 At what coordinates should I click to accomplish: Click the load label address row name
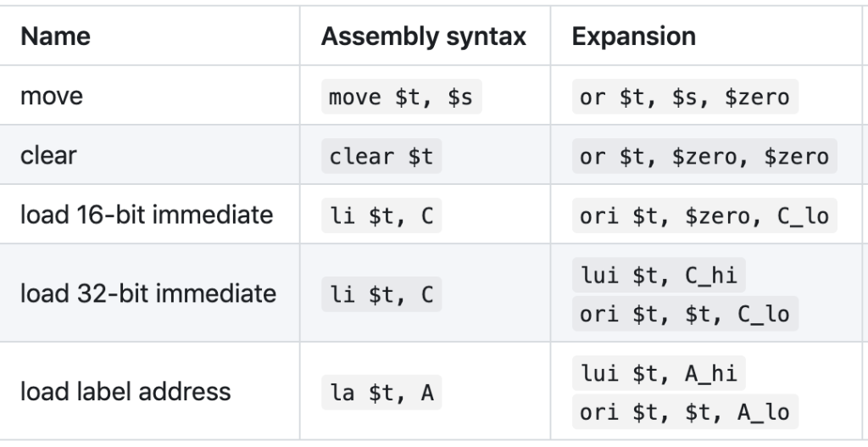(125, 391)
